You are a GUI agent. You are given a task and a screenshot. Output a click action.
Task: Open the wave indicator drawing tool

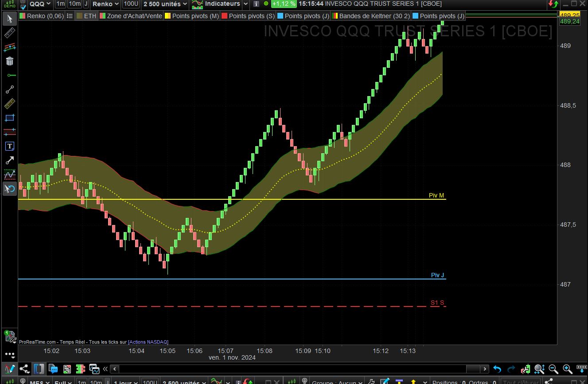9,175
